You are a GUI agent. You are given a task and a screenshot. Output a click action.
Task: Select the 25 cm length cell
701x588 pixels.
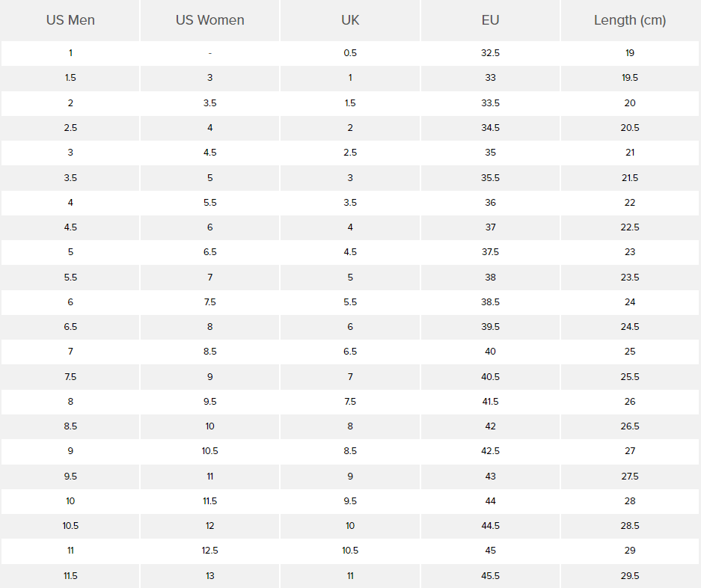click(x=630, y=352)
